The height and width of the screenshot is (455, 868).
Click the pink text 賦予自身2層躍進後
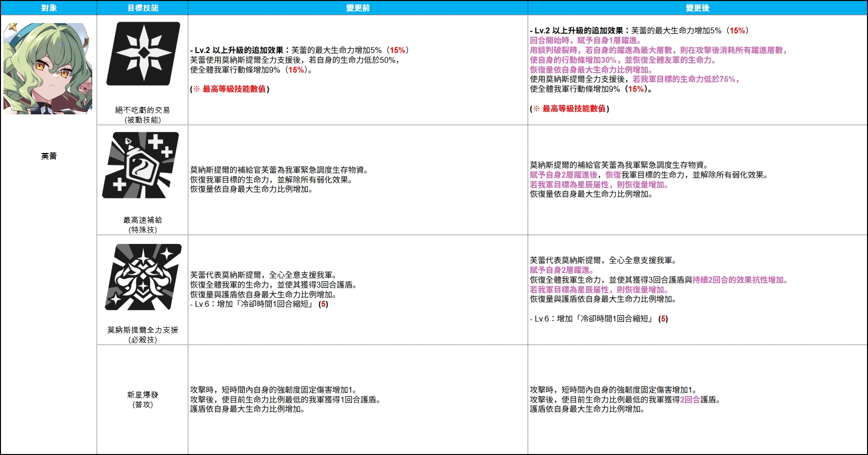563,175
